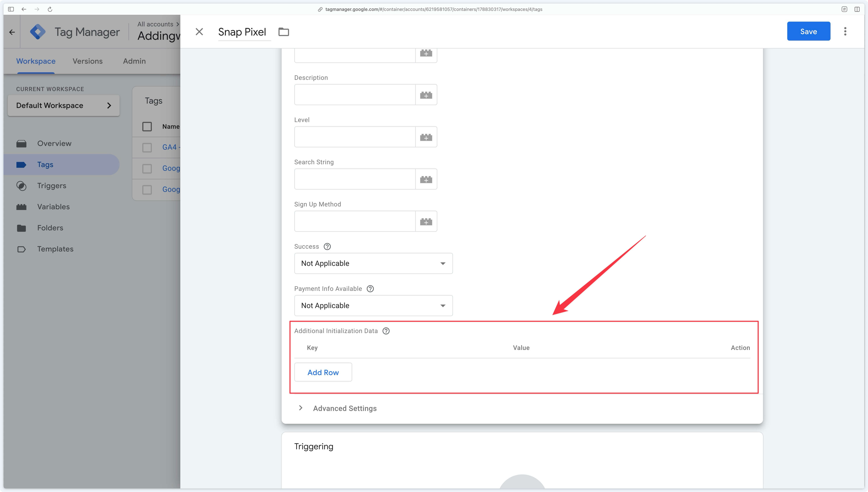Focus the Sign Up Method input field

(x=354, y=221)
